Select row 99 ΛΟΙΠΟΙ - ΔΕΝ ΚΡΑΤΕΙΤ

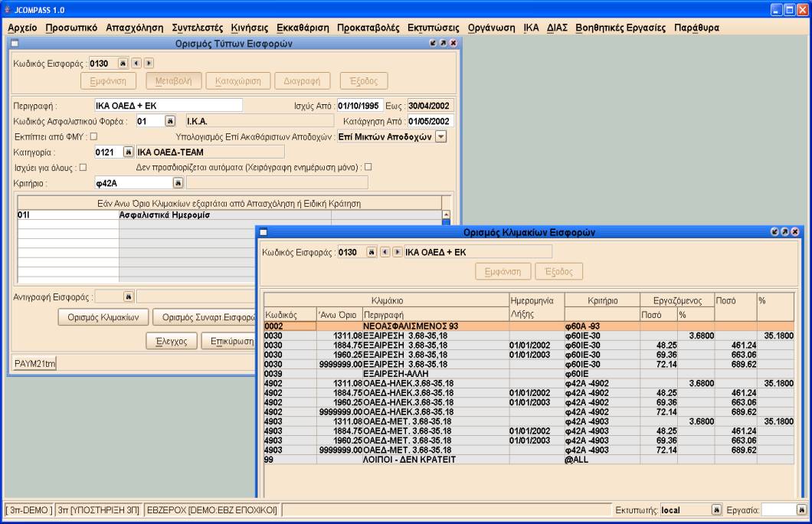point(529,460)
